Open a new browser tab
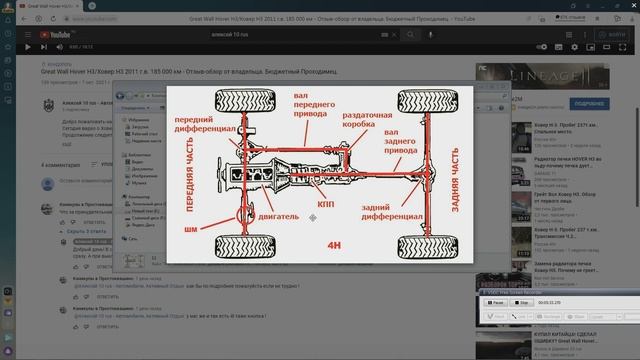 92,6
